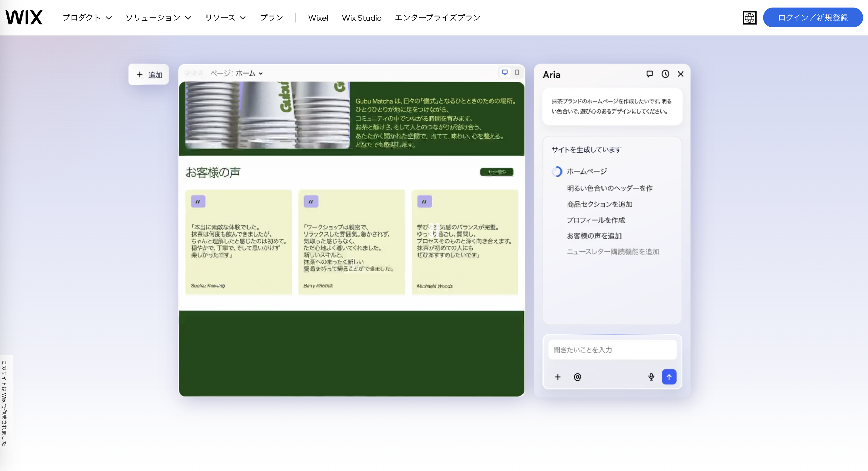Click the ホームページ loading spinner

pyautogui.click(x=557, y=171)
